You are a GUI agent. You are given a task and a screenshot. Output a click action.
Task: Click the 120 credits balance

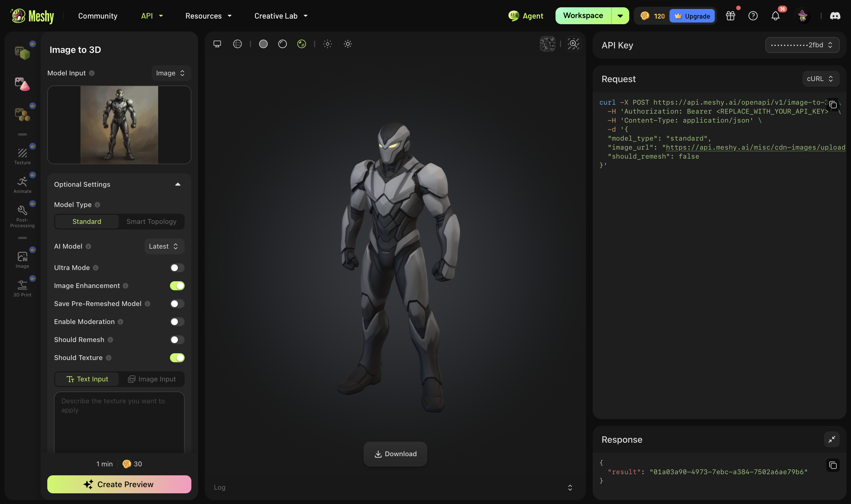pyautogui.click(x=653, y=16)
